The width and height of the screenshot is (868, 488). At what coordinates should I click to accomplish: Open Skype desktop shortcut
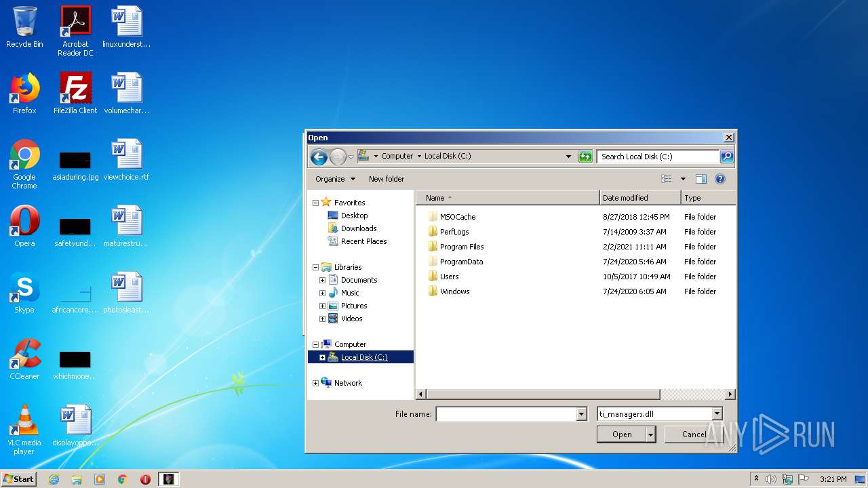pos(24,293)
